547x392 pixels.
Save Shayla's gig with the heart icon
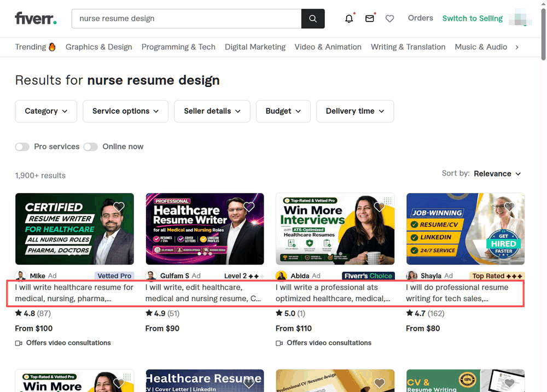click(510, 207)
